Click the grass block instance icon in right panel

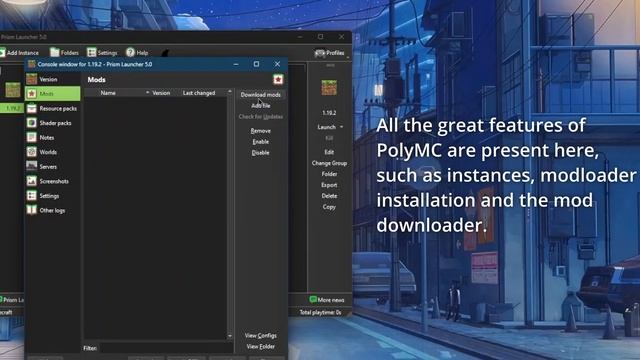click(x=329, y=88)
